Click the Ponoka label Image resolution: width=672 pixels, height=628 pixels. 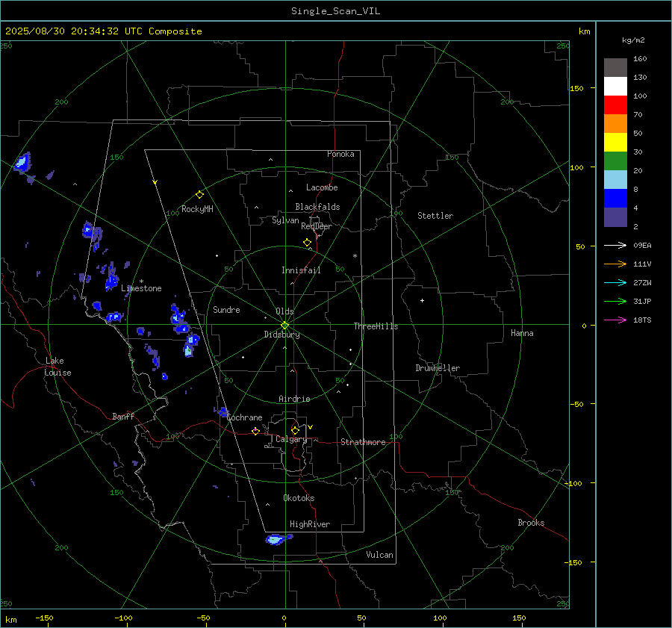pos(340,154)
